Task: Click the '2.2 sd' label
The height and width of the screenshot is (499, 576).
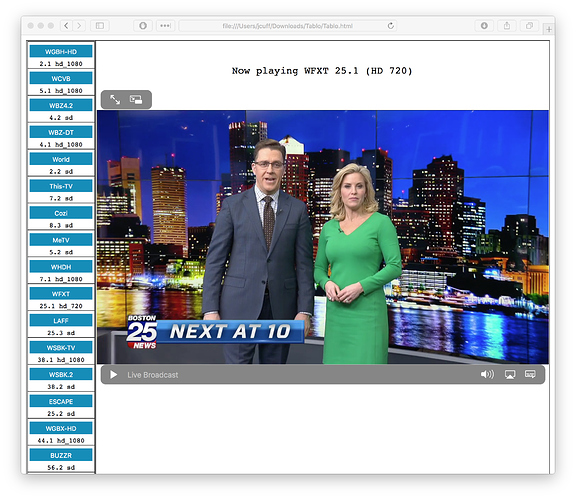Action: [61, 171]
